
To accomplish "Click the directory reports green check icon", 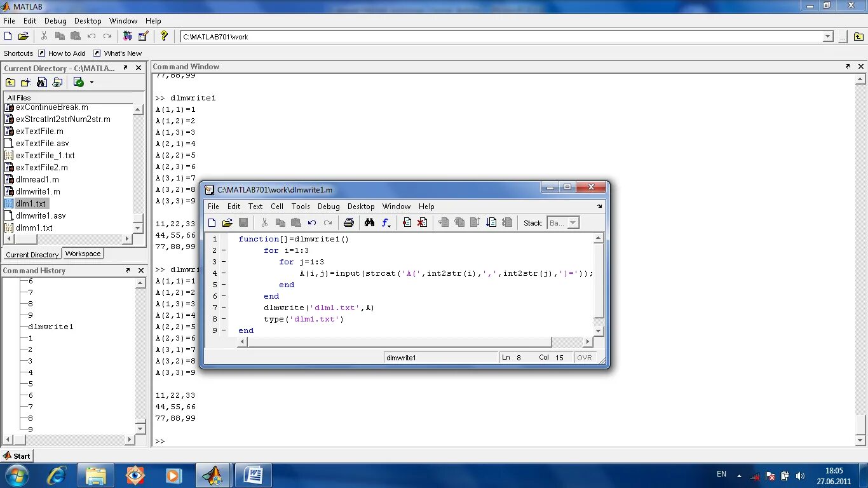I will pyautogui.click(x=79, y=82).
